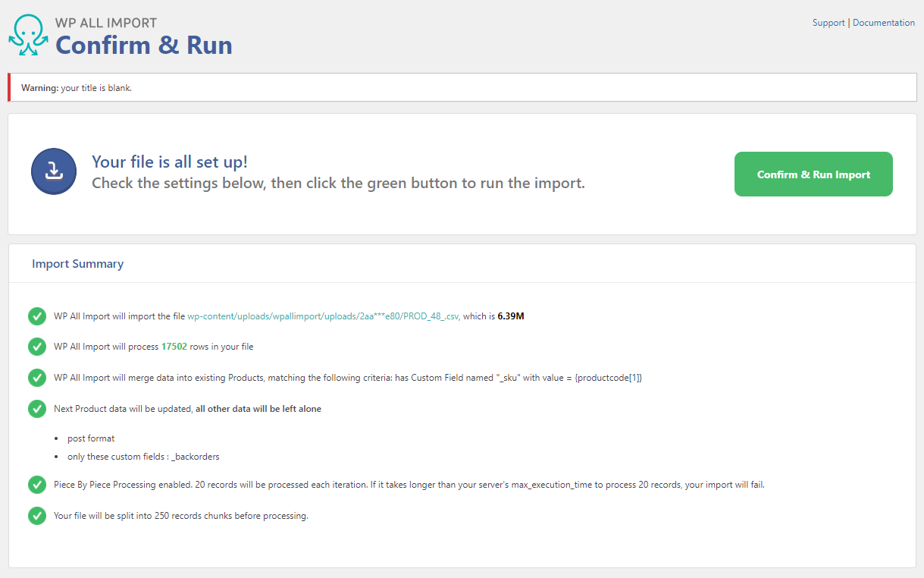Click the checkmark next to the 17502 rows line

(x=36, y=347)
